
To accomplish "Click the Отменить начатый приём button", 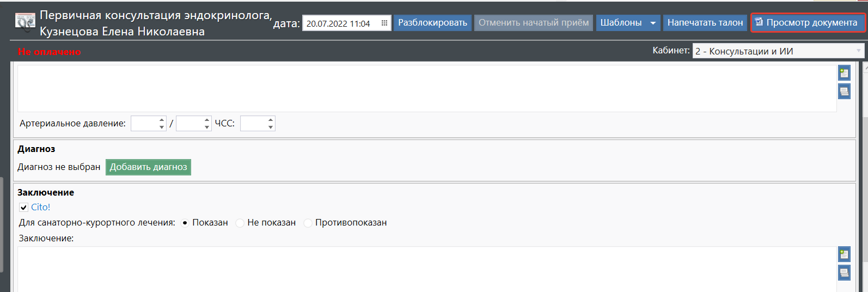I will 533,23.
